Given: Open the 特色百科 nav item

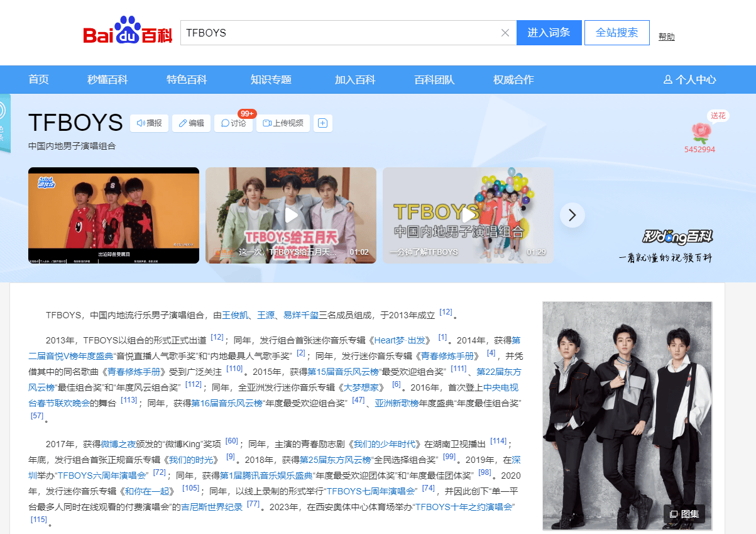Looking at the screenshot, I should coord(187,79).
